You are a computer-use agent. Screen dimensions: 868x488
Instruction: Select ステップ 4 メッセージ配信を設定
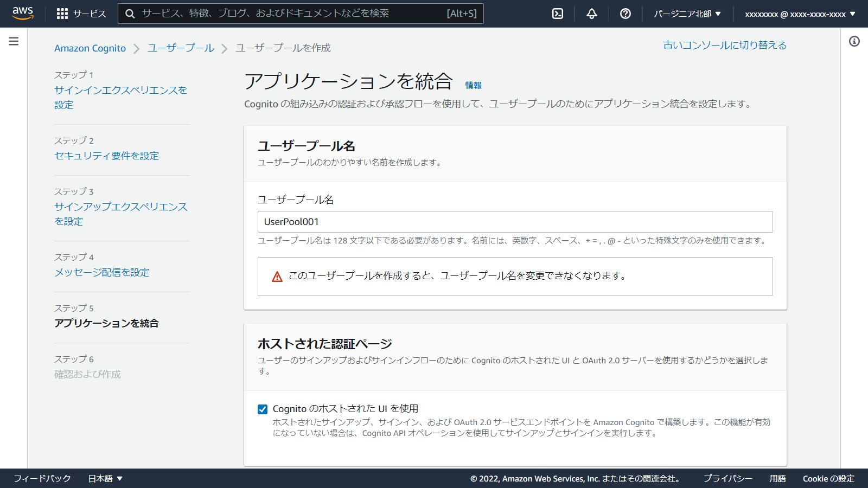pyautogui.click(x=101, y=272)
